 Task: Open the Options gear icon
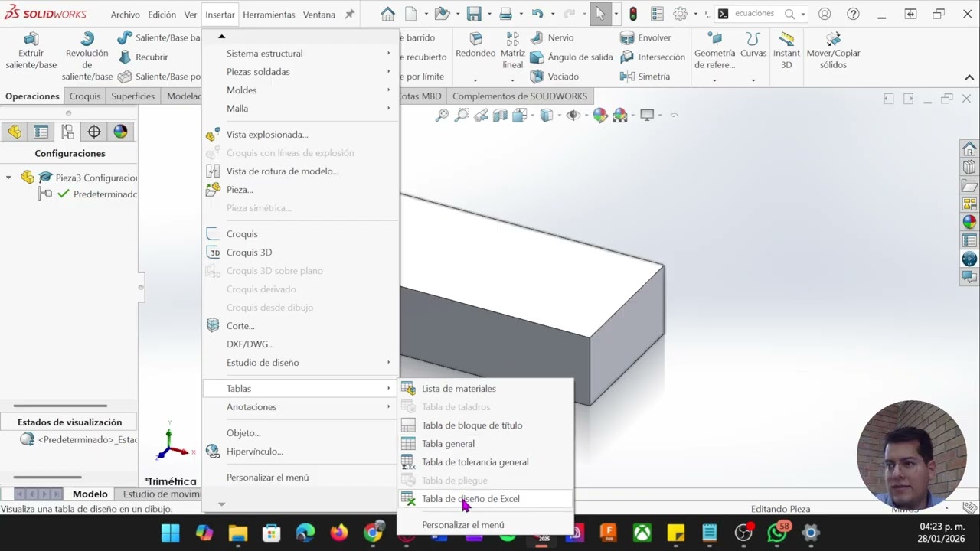[680, 14]
